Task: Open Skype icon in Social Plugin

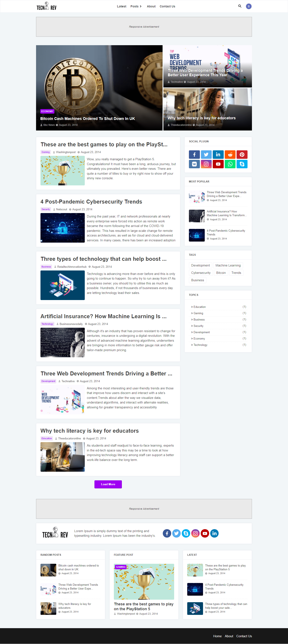Action: pos(242,164)
